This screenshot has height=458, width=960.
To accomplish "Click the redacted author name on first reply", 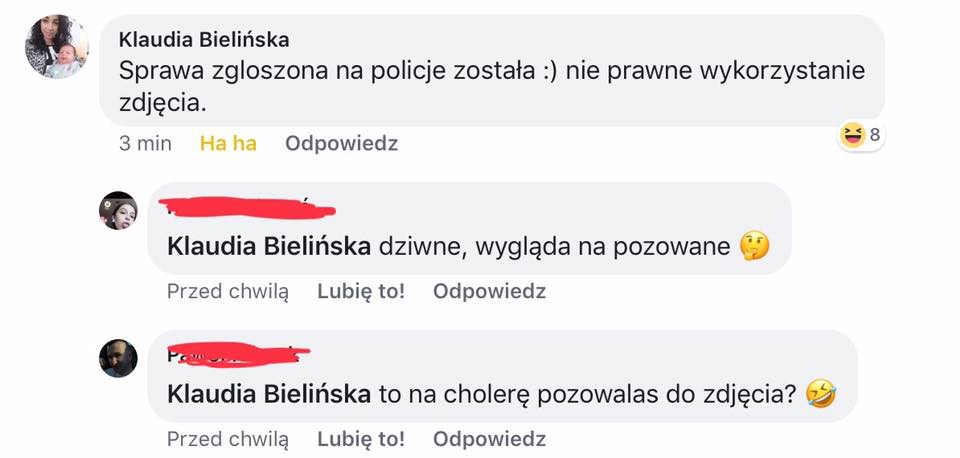I will (250, 208).
